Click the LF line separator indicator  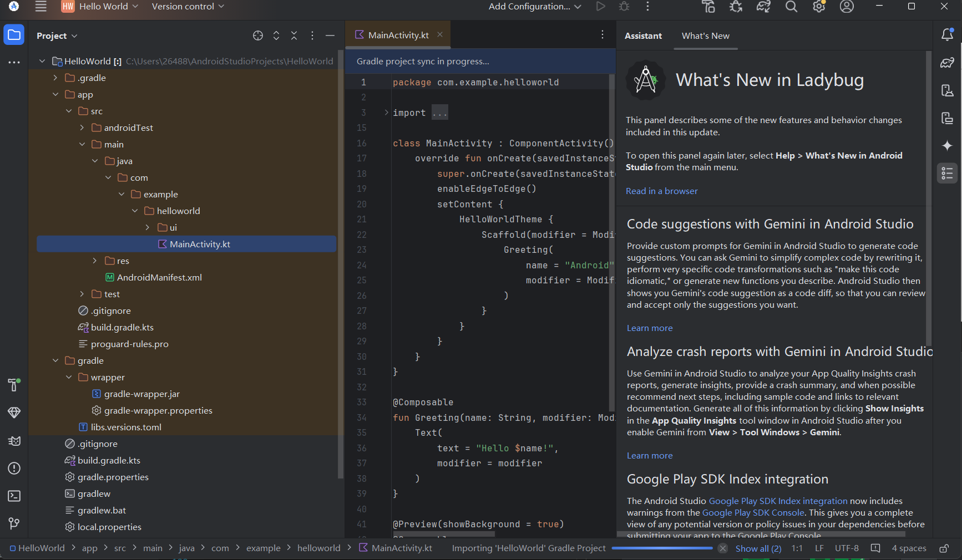tap(819, 548)
